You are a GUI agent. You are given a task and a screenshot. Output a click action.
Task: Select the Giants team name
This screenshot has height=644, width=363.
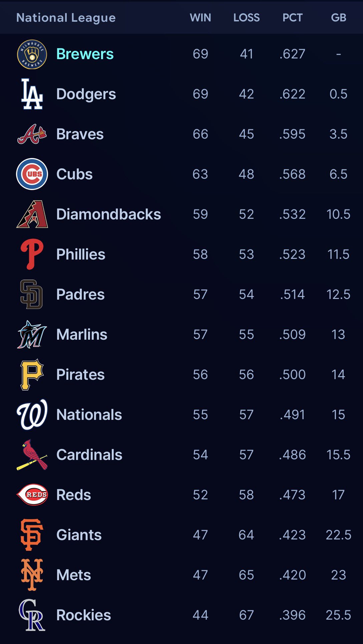79,535
